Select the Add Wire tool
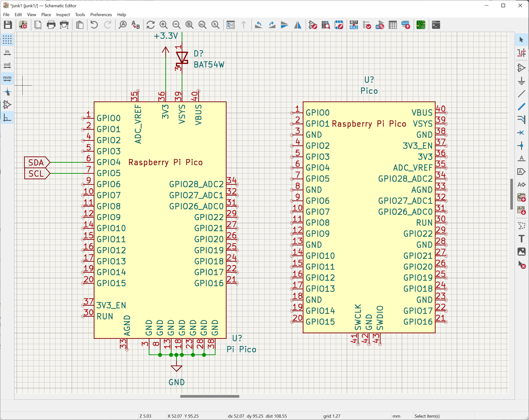 click(x=522, y=94)
